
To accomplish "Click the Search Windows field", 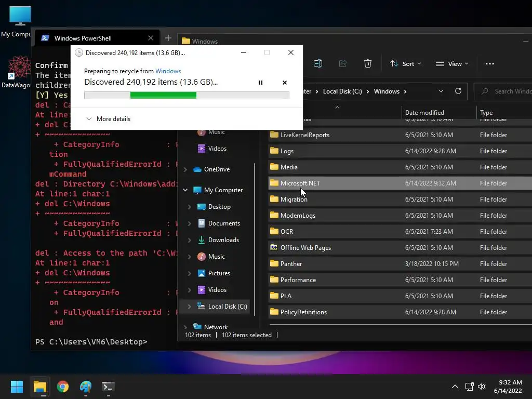I will pos(504,91).
